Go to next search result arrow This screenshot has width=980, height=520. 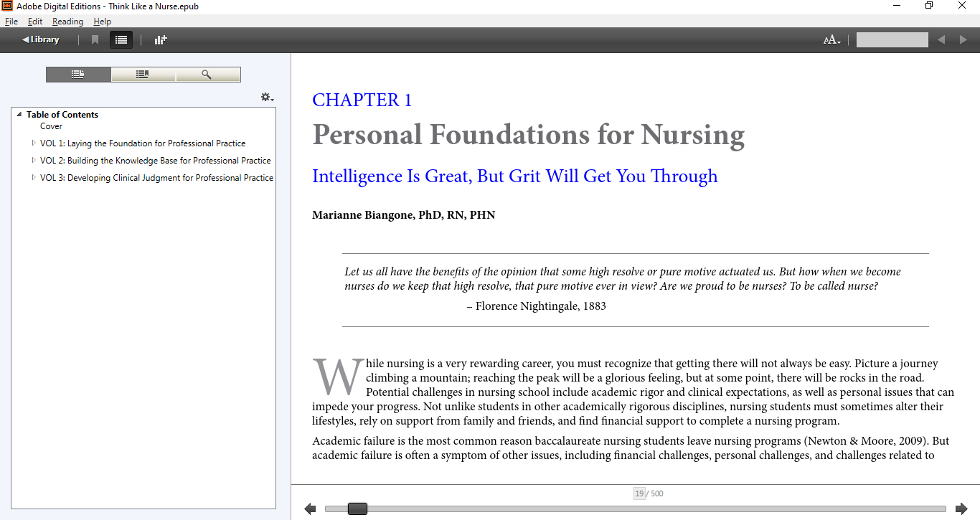pos(963,40)
